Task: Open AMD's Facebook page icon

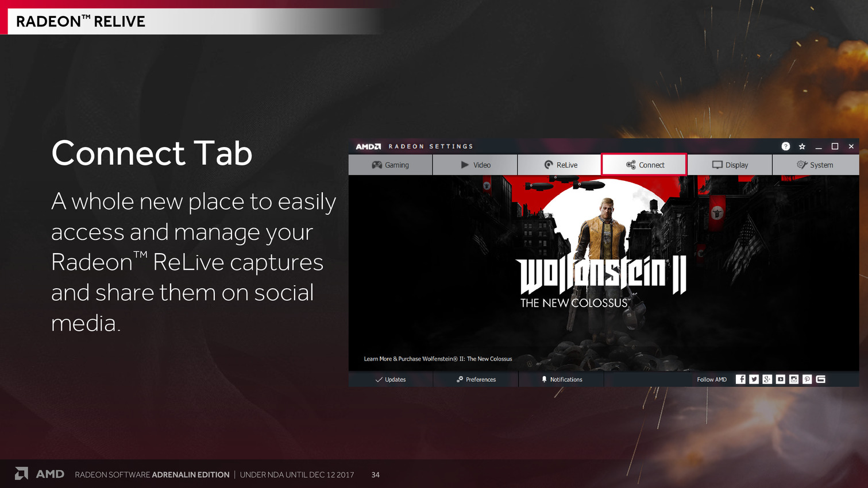Action: [740, 379]
